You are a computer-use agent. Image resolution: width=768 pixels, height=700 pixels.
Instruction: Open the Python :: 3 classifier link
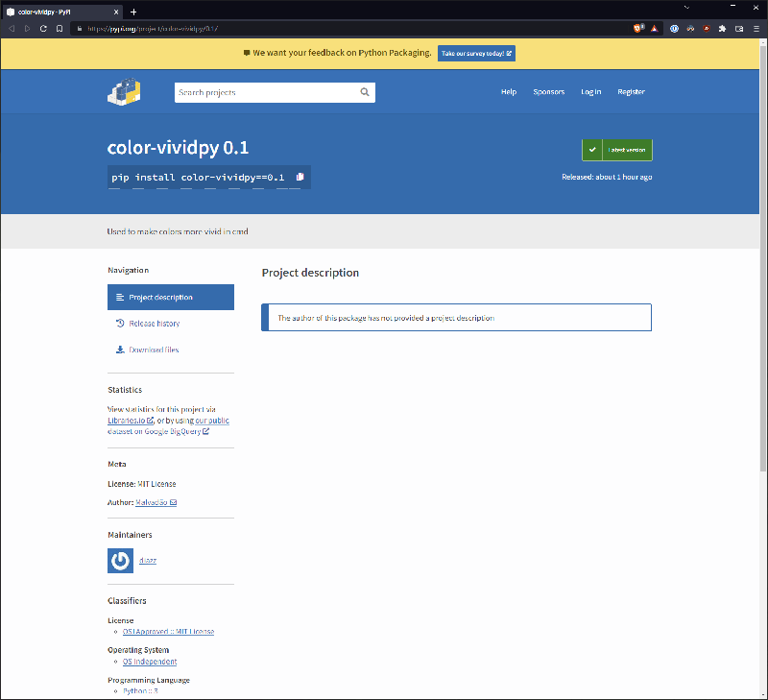tap(140, 691)
